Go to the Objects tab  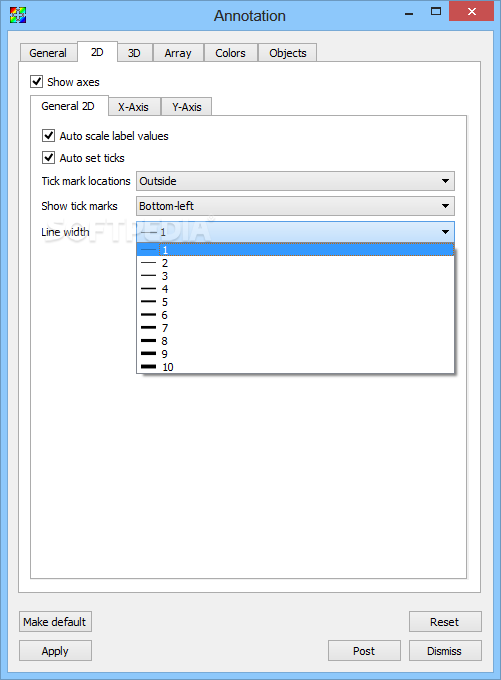click(x=288, y=53)
